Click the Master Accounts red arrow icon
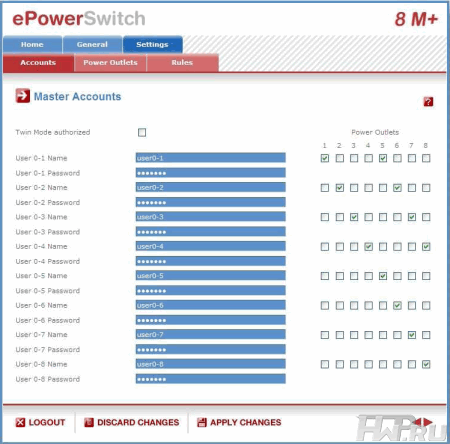Screen dimensions: 450x444 tap(23, 96)
